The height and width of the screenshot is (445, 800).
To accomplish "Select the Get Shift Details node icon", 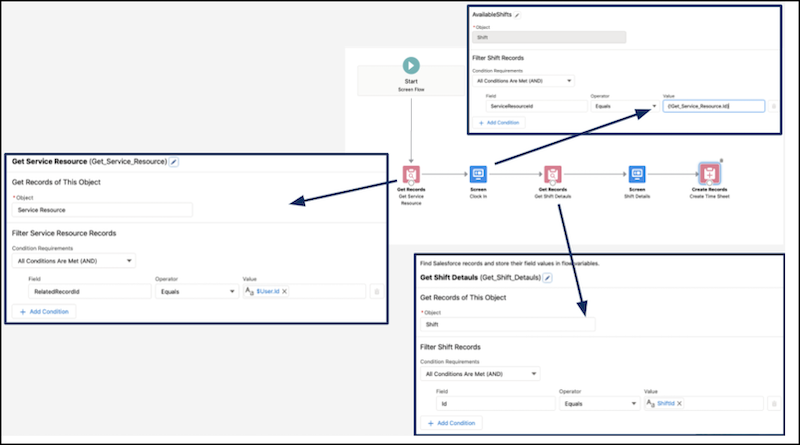I will tap(552, 173).
